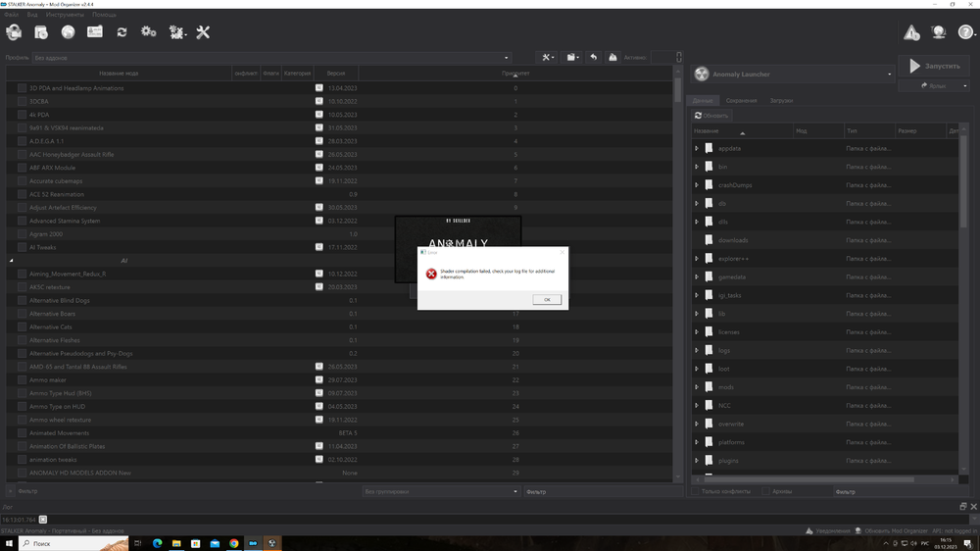Screen dimensions: 980x551
Task: Click the create backup icon
Action: coord(612,58)
